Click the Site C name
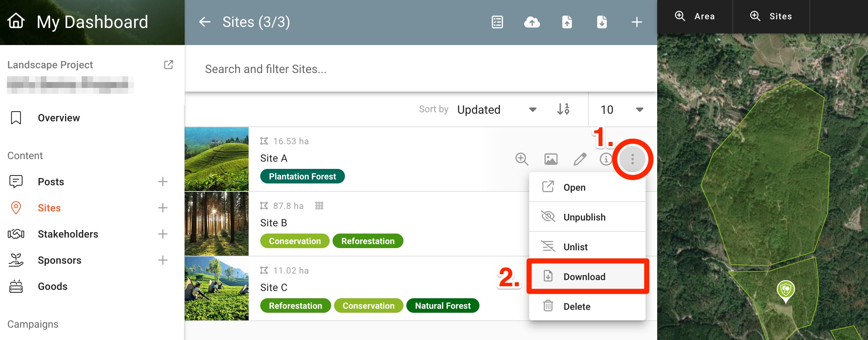Viewport: 868px width, 340px height. (274, 287)
